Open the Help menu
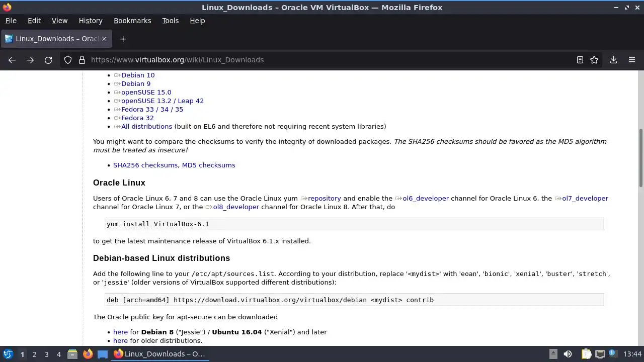This screenshot has height=362, width=644. tap(197, 21)
